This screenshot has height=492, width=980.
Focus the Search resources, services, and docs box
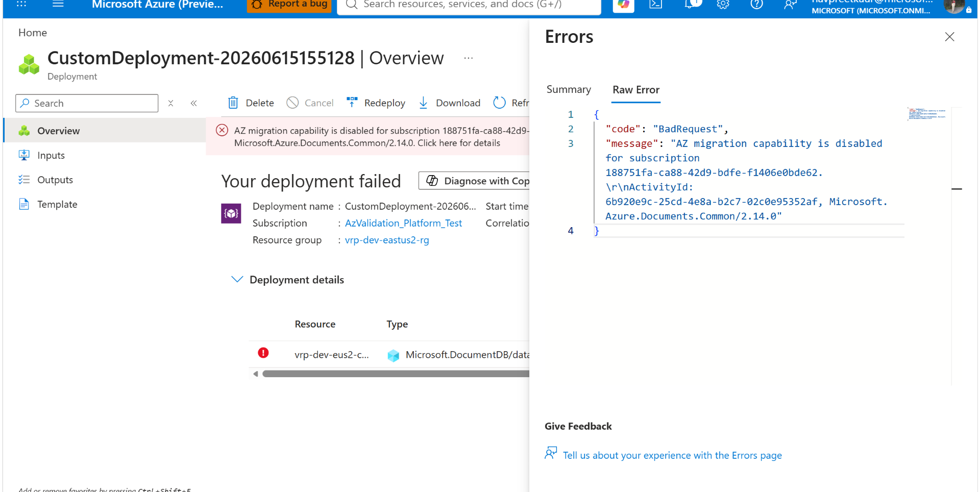click(x=469, y=5)
